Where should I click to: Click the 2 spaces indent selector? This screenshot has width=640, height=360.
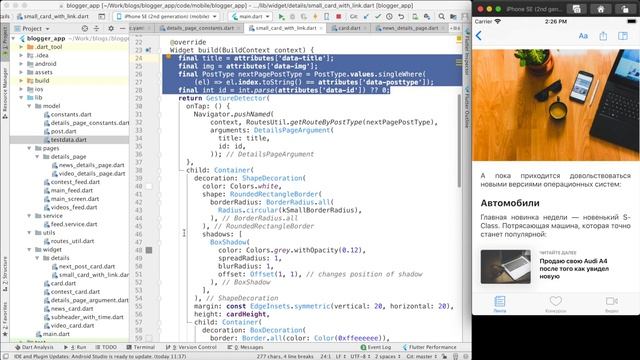point(388,356)
